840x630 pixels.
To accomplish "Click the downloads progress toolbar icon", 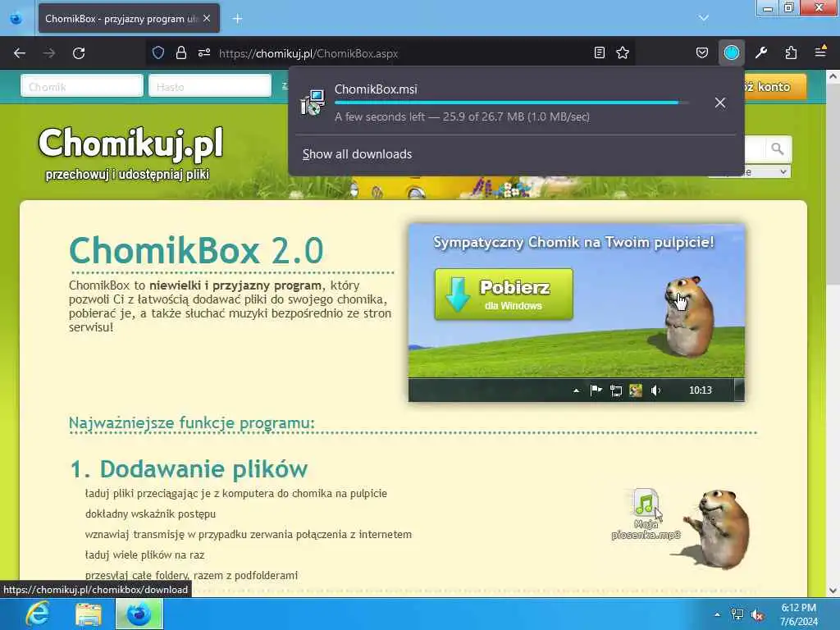I will 731,52.
